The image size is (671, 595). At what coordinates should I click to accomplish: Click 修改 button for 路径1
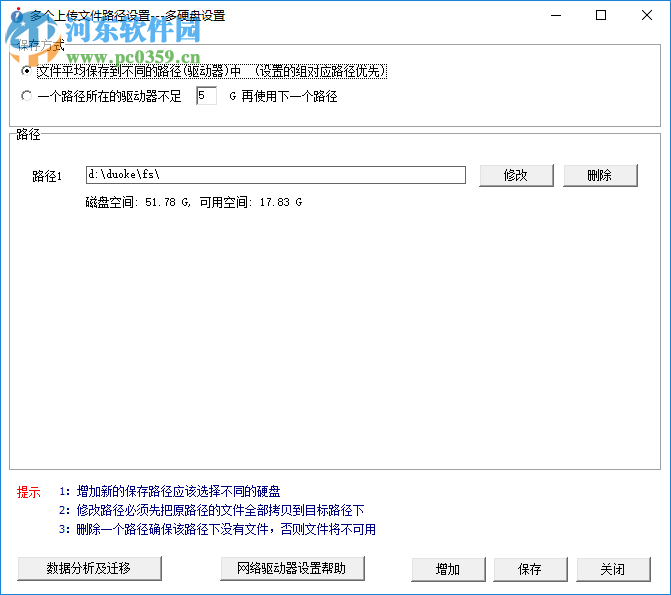coord(516,176)
